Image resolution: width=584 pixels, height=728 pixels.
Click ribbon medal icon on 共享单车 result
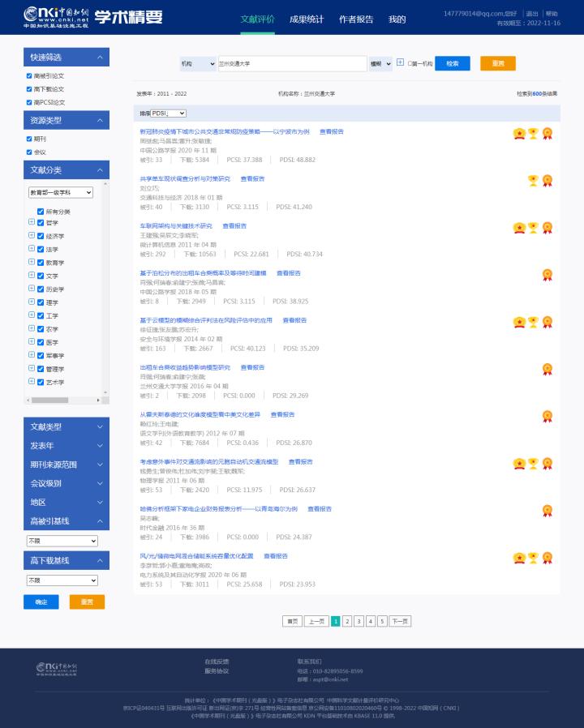coord(547,181)
